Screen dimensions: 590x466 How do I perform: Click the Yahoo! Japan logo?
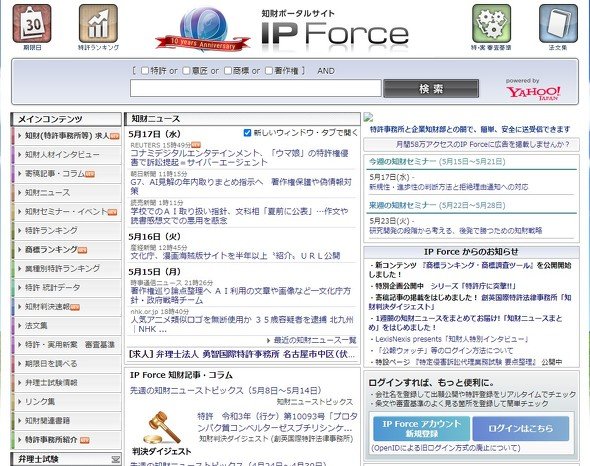(x=533, y=92)
